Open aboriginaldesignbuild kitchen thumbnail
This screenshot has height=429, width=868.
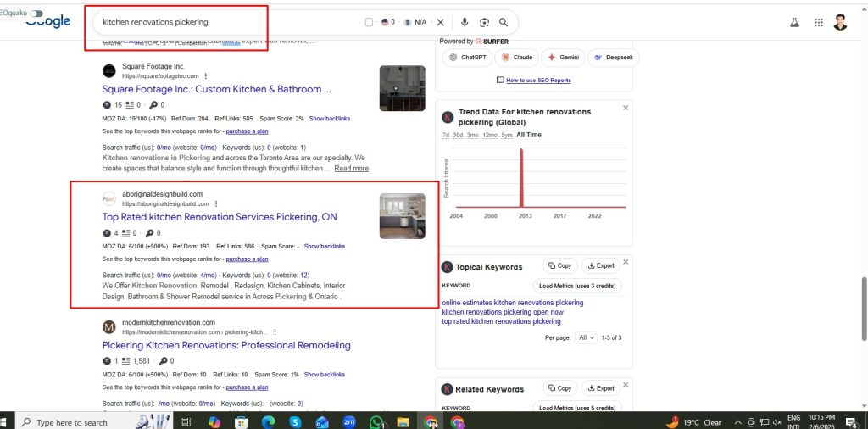coord(403,216)
